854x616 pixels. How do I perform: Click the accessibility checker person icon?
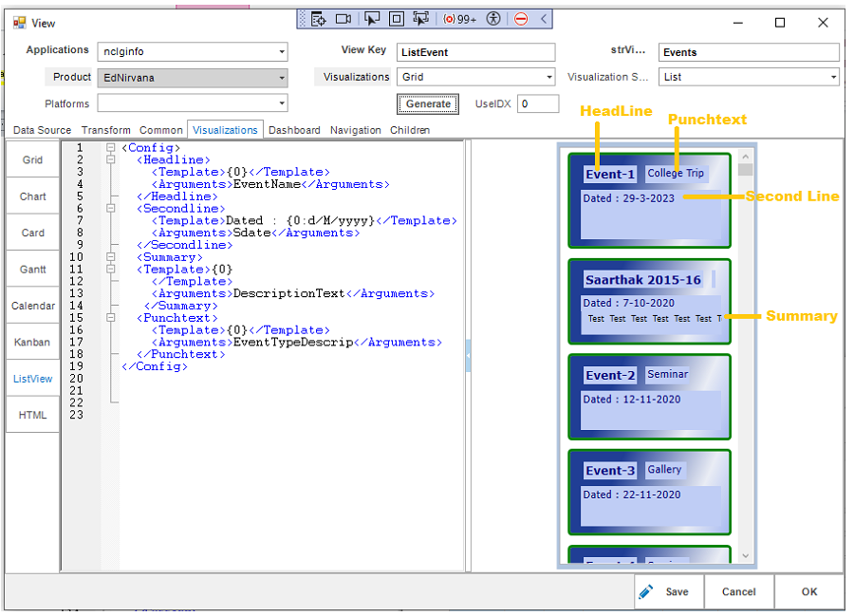(495, 19)
